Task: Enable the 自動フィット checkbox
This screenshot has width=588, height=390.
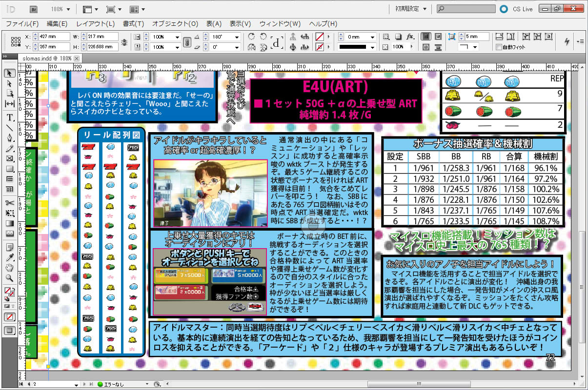Action: pos(498,47)
